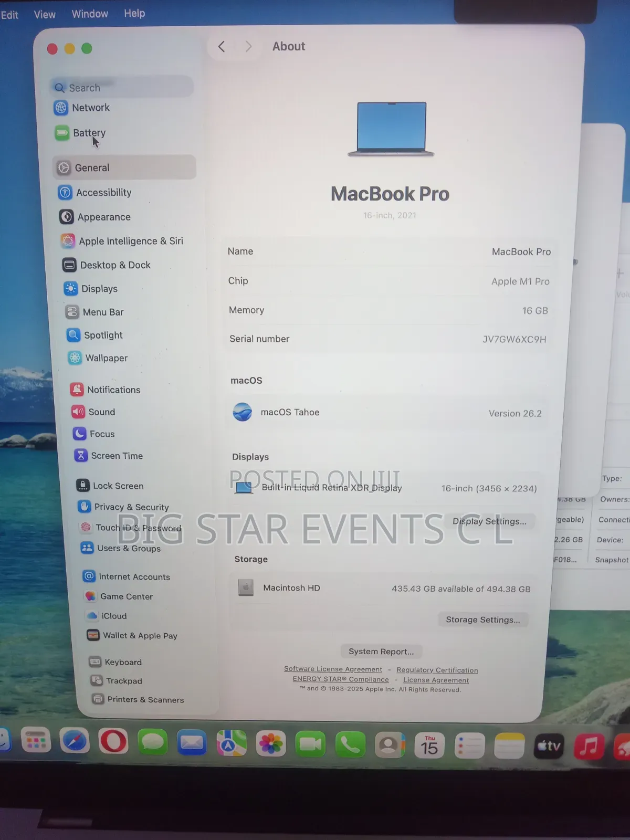
Task: Open Contacts from the Dock
Action: tap(389, 746)
